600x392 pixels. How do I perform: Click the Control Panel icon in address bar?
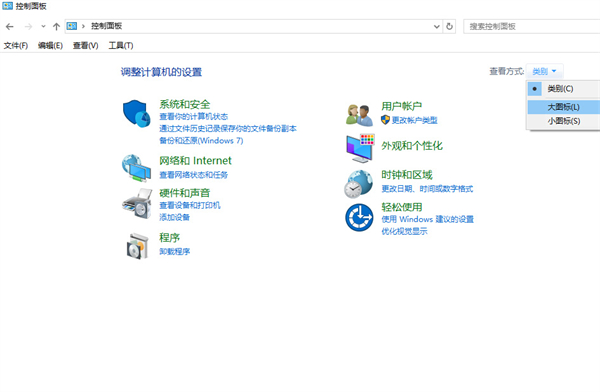[72, 26]
